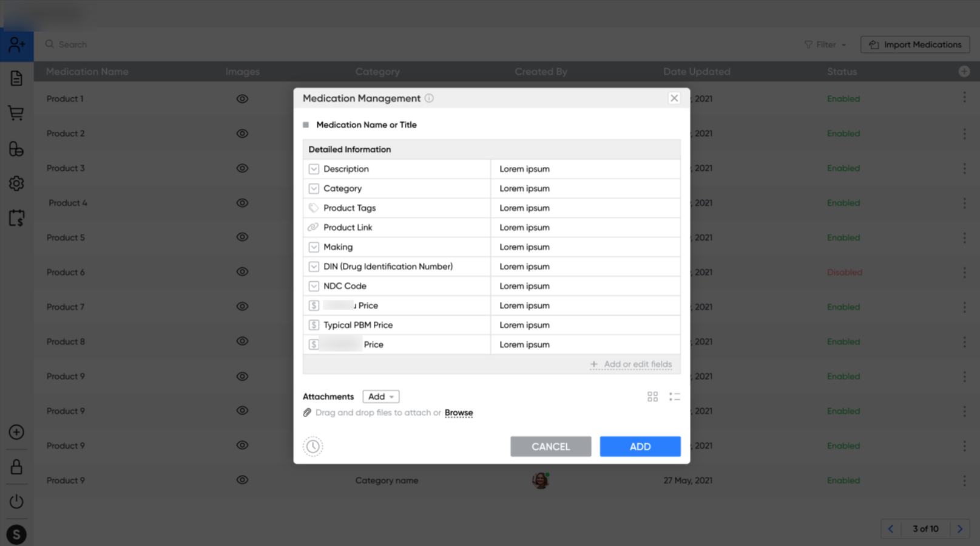Image resolution: width=980 pixels, height=546 pixels.
Task: Toggle image visibility for Product 6
Action: click(242, 272)
